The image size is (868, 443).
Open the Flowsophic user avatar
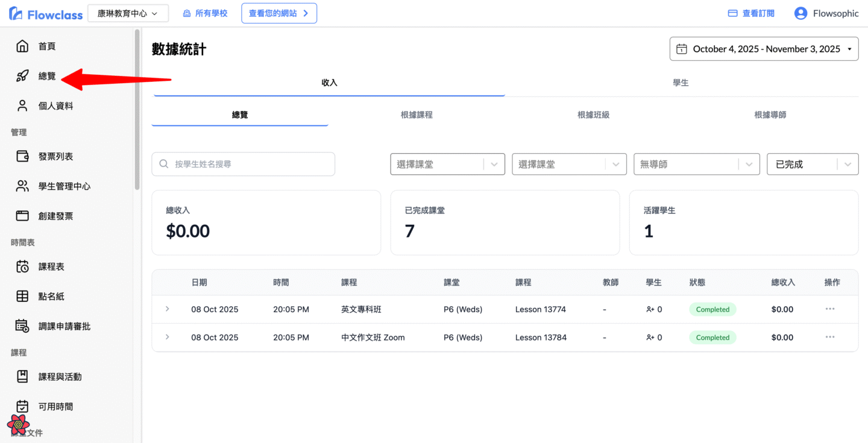(x=800, y=13)
